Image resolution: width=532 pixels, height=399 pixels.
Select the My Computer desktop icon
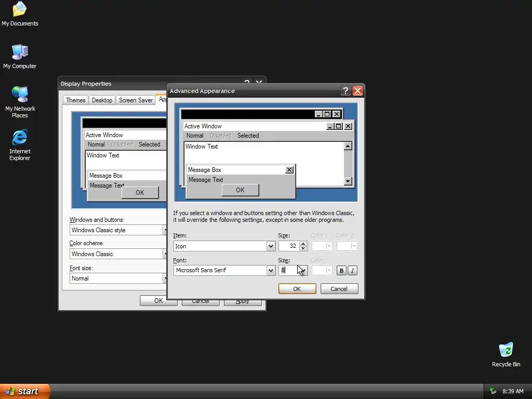click(20, 57)
